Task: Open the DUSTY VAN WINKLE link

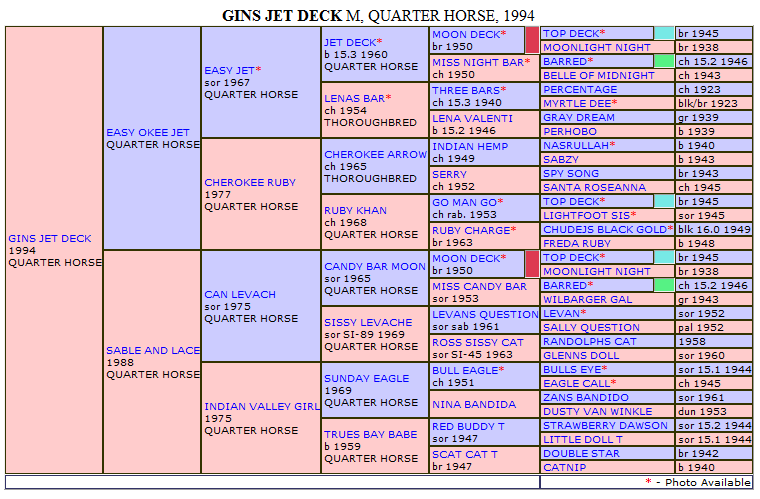Action: point(598,412)
